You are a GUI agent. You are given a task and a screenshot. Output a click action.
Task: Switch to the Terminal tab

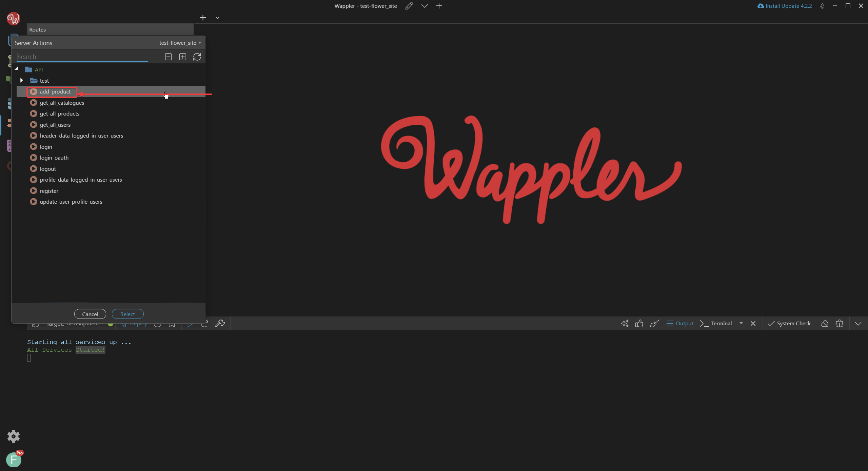click(716, 324)
